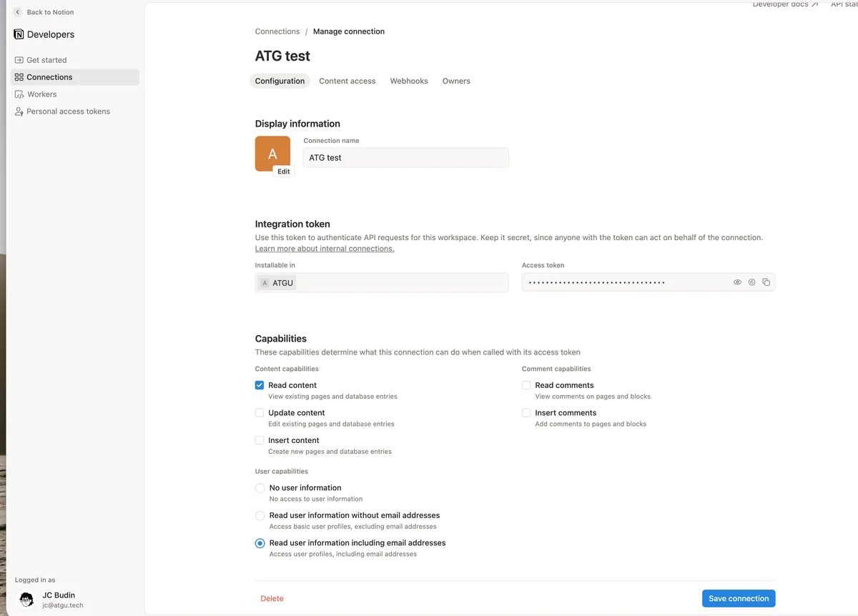The height and width of the screenshot is (616, 858).
Task: Click the red Delete button
Action: [272, 598]
